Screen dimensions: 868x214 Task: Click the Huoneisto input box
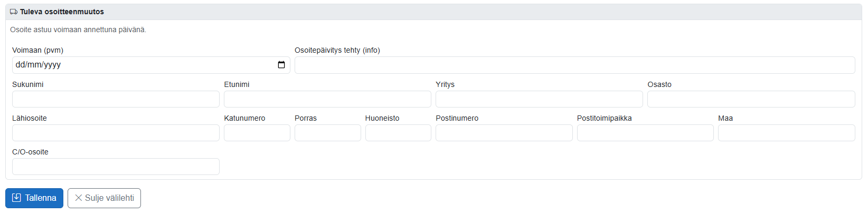click(398, 133)
